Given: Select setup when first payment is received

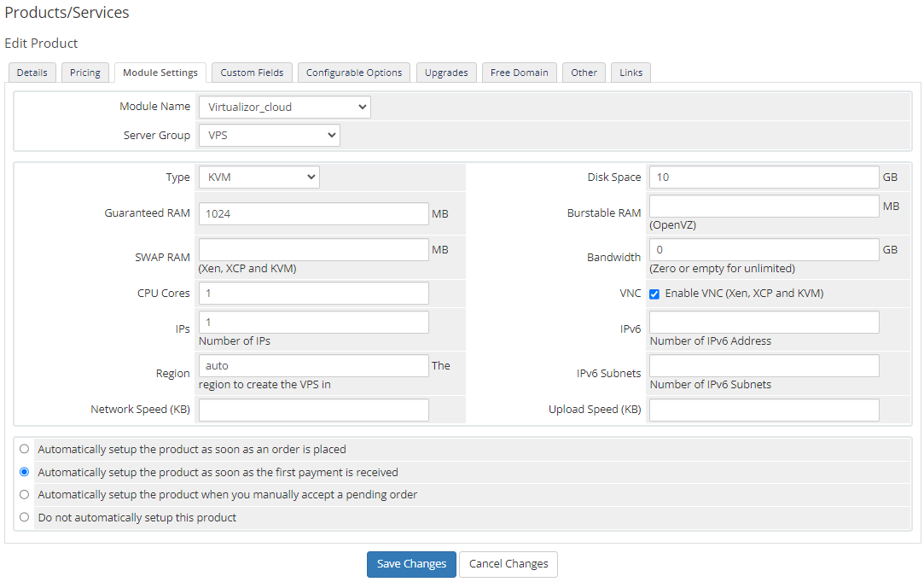Looking at the screenshot, I should pyautogui.click(x=24, y=472).
